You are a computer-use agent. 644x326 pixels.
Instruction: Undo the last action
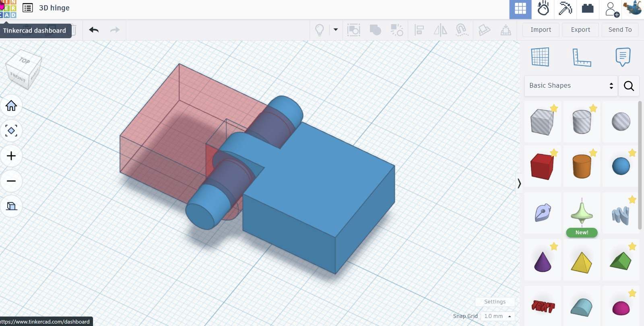click(x=94, y=30)
